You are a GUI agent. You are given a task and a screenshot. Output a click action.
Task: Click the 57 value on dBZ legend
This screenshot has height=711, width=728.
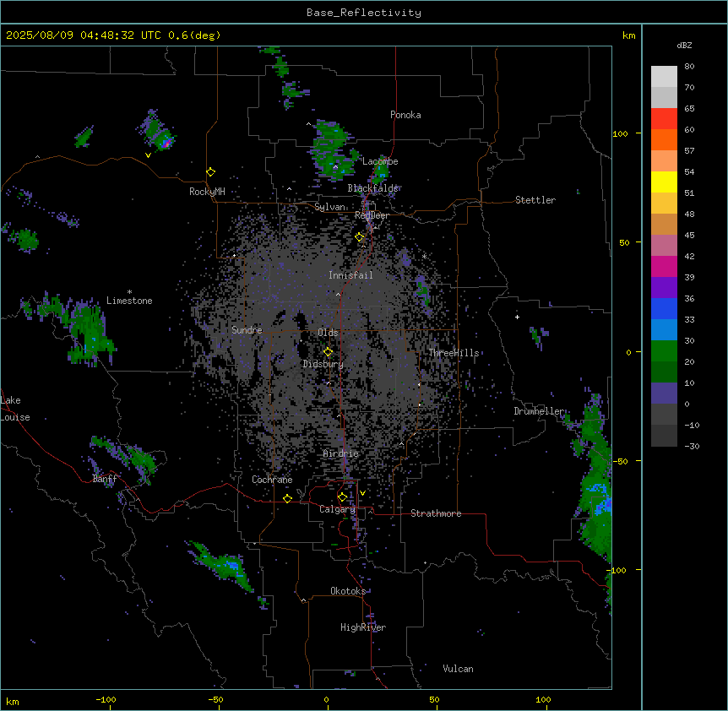(689, 151)
